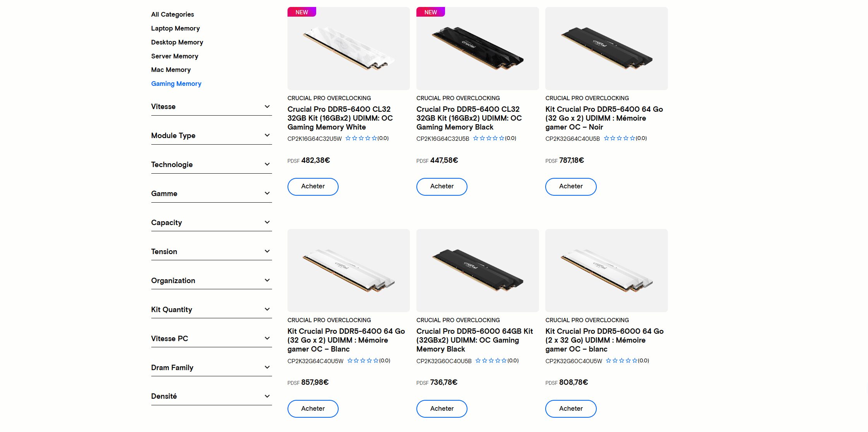Image resolution: width=868 pixels, height=432 pixels.
Task: Select Gaming Memory category link
Action: pyautogui.click(x=176, y=84)
